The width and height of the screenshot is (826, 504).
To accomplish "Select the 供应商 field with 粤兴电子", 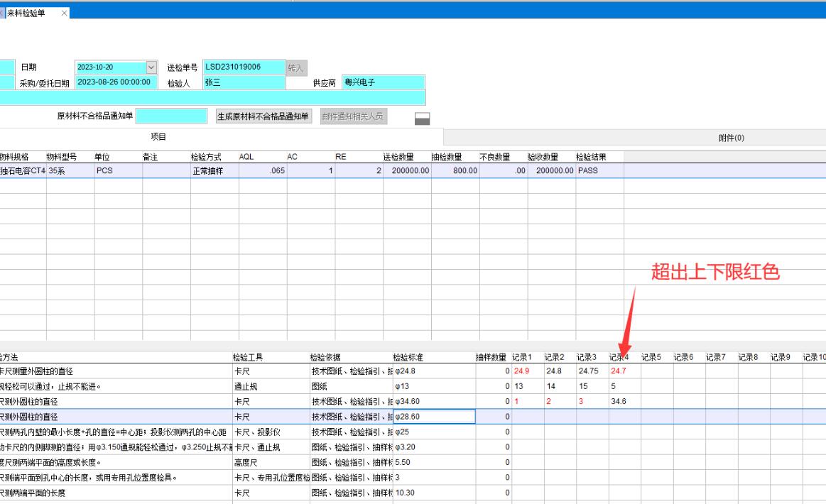I will 383,82.
